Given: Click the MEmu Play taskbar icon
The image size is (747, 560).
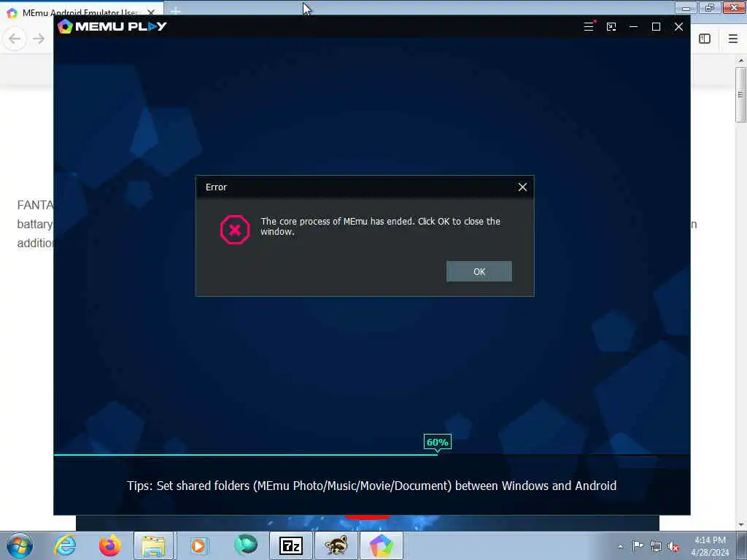Looking at the screenshot, I should [x=381, y=545].
